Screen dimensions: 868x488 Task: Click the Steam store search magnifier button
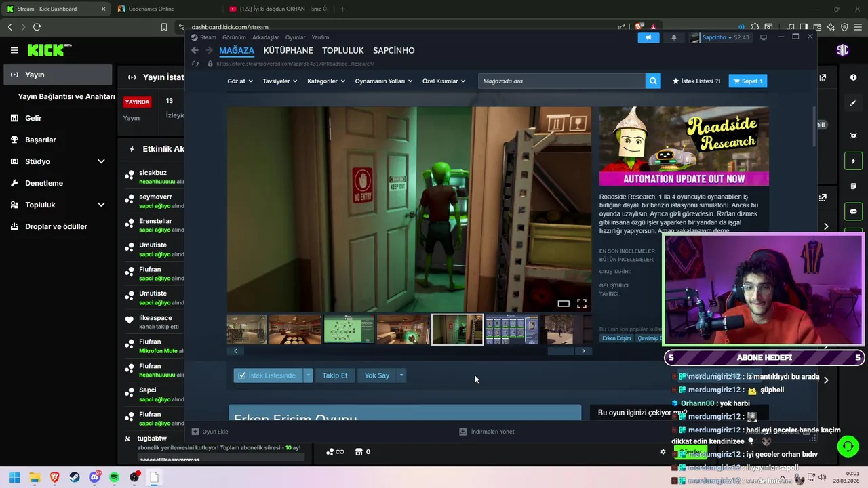click(653, 81)
